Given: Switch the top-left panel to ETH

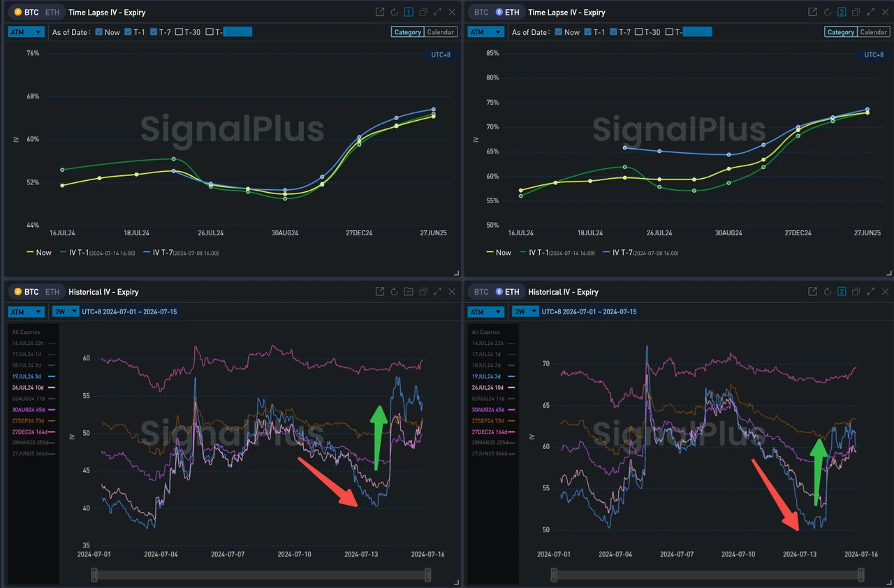Looking at the screenshot, I should [52, 12].
